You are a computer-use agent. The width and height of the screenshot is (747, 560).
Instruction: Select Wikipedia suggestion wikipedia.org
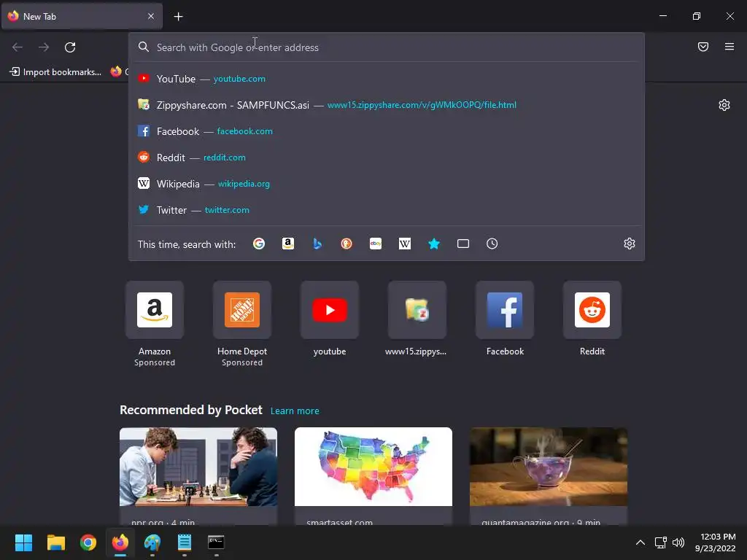click(x=387, y=183)
